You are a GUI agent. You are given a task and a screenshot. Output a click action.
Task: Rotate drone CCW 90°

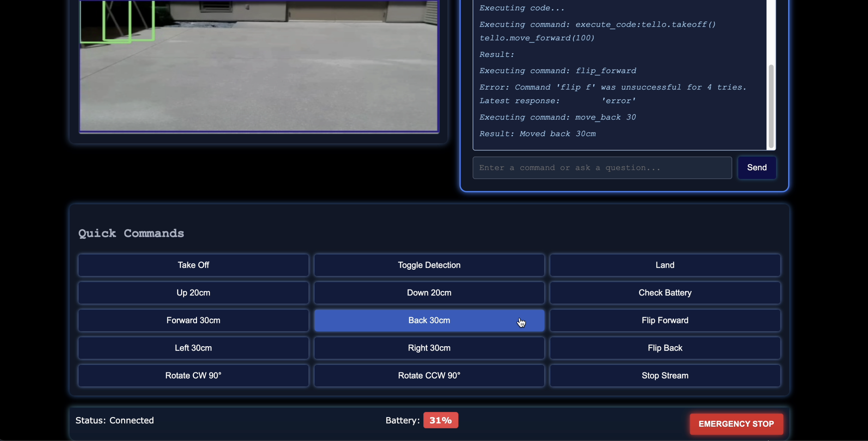coord(429,375)
